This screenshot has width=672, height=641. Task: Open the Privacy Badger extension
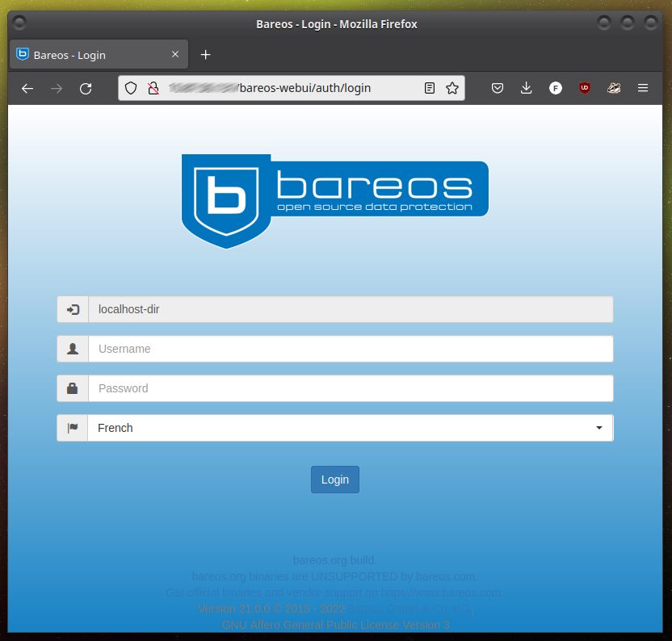point(613,88)
